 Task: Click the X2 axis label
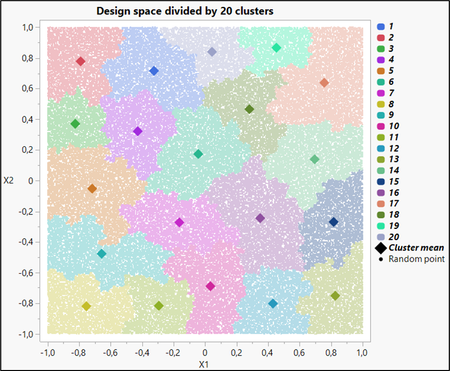coord(8,181)
